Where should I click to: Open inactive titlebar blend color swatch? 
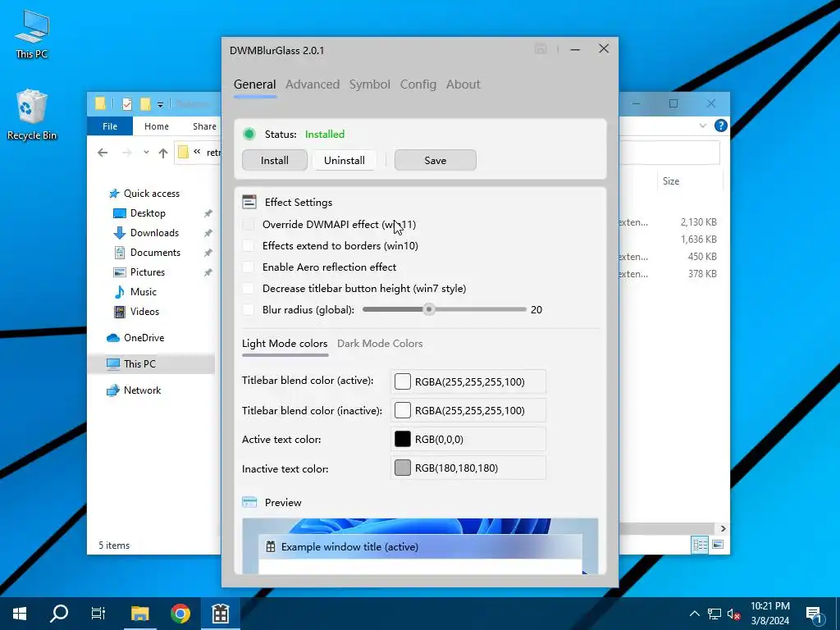click(x=402, y=410)
